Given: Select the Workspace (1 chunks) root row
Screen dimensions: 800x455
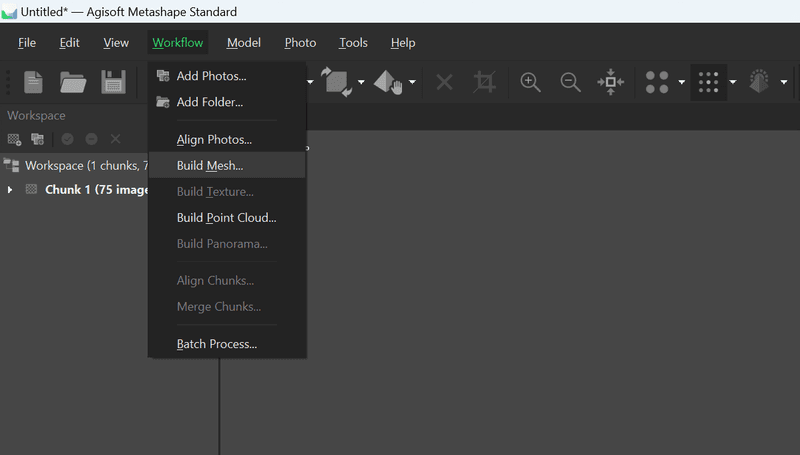Looking at the screenshot, I should pos(74,165).
